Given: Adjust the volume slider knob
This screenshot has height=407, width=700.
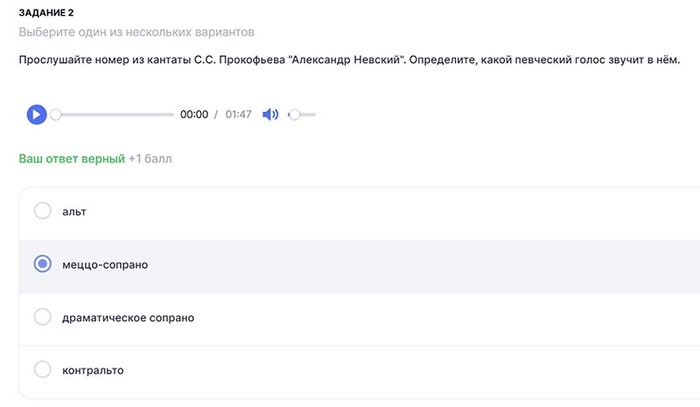Looking at the screenshot, I should point(293,114).
